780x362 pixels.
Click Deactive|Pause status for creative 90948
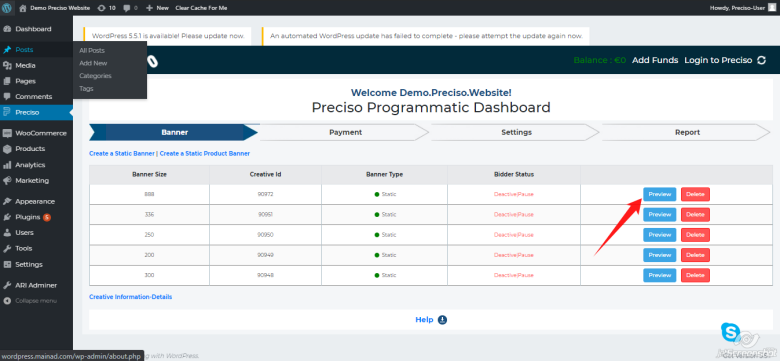click(513, 275)
